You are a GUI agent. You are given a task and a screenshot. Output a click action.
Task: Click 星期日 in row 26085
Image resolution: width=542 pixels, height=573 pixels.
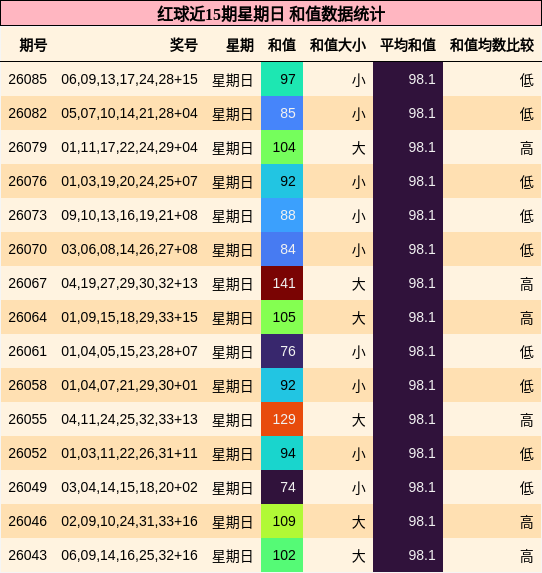pyautogui.click(x=232, y=80)
